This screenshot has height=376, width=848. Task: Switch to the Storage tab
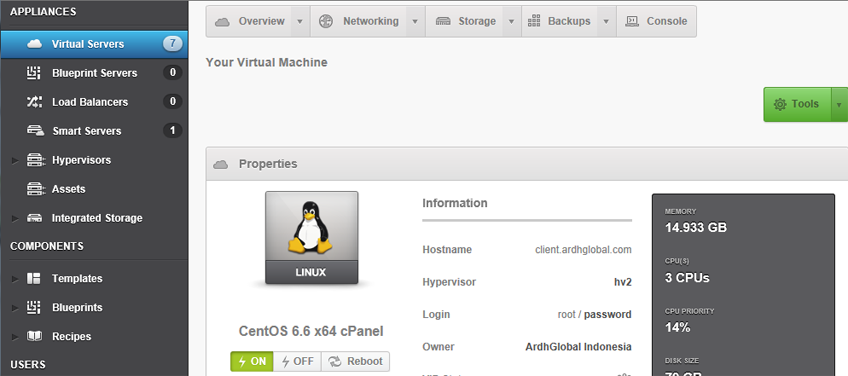click(465, 22)
